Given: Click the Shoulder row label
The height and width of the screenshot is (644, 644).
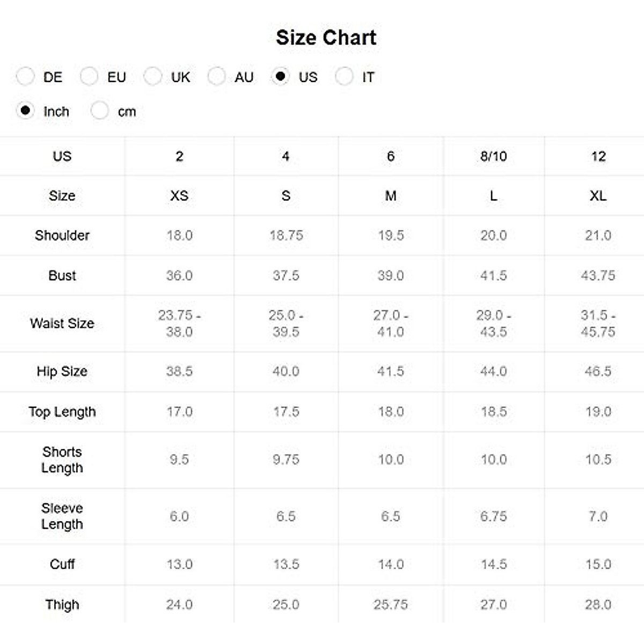Looking at the screenshot, I should coord(62,236).
